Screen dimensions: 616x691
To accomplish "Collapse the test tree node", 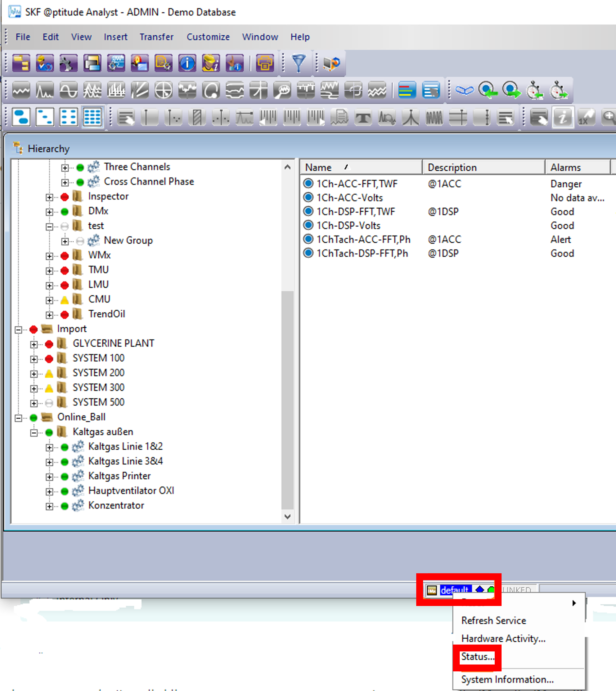I will 49,227.
